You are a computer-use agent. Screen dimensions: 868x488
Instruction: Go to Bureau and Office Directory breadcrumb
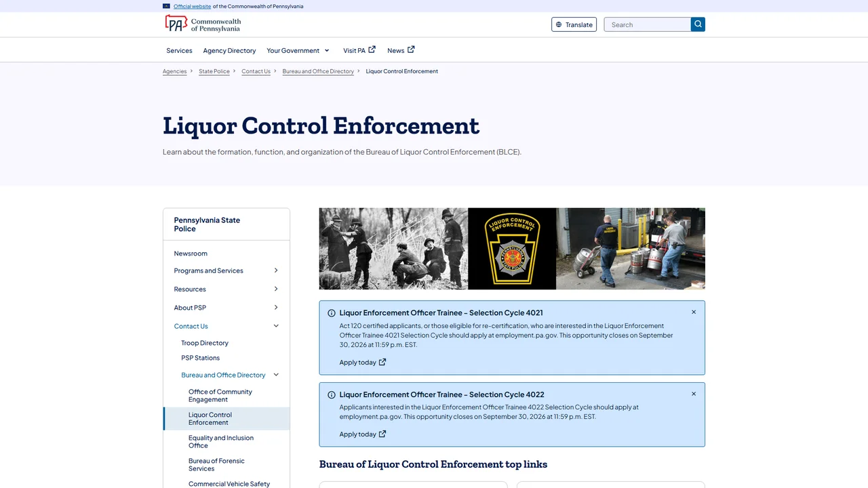pos(318,71)
